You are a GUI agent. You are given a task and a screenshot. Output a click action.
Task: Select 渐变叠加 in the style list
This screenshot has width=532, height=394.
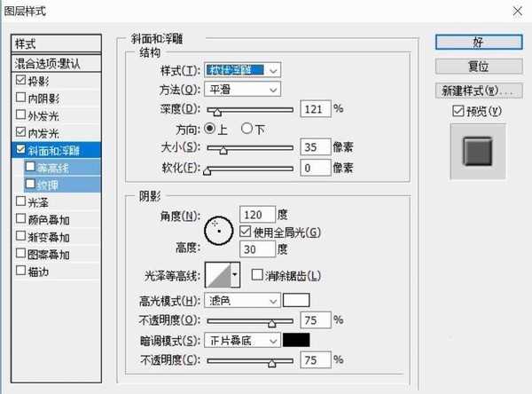pos(20,237)
